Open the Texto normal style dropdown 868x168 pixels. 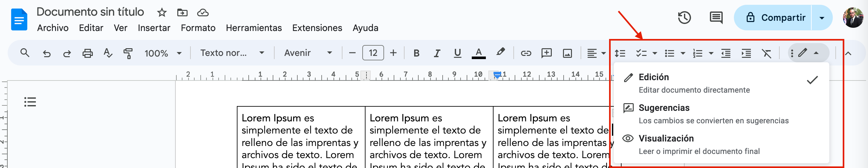point(232,53)
